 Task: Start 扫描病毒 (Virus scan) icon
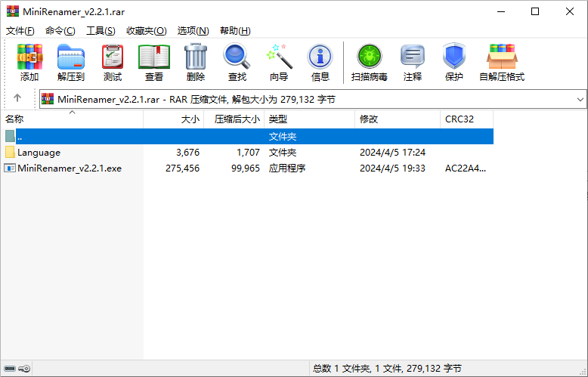(370, 57)
